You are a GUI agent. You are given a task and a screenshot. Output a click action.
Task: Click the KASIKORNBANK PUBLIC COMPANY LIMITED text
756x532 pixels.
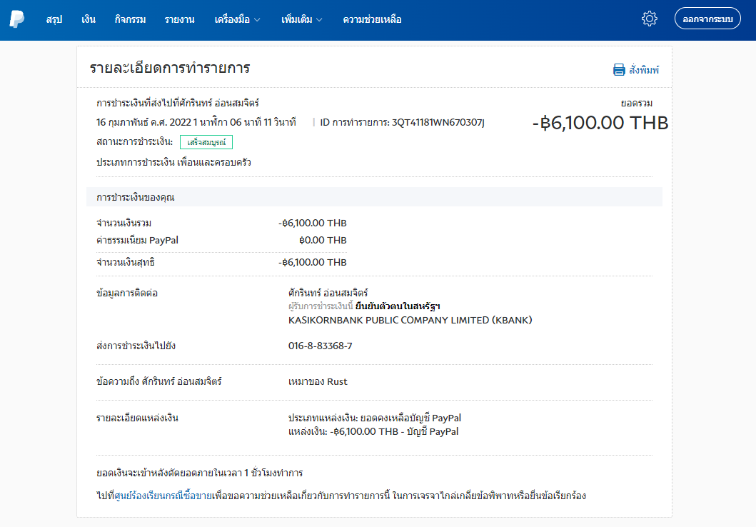click(410, 320)
